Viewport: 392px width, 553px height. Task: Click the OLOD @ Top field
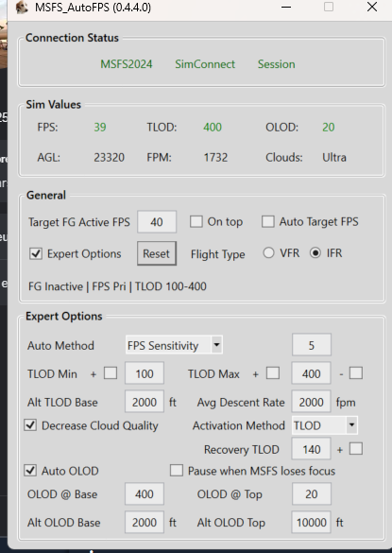[312, 493]
